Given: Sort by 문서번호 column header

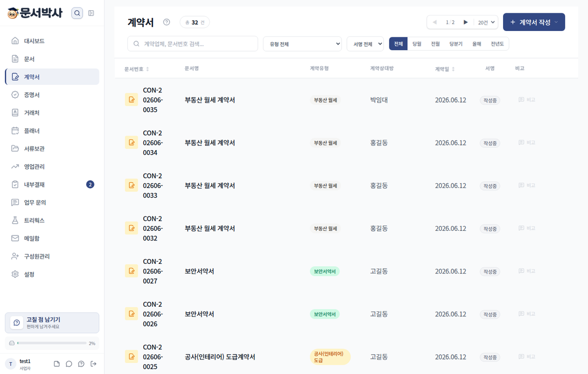Looking at the screenshot, I should point(137,69).
